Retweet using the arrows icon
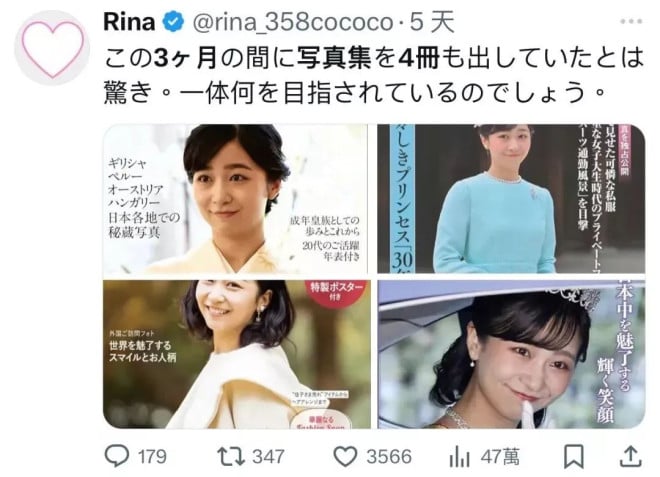 pyautogui.click(x=231, y=456)
